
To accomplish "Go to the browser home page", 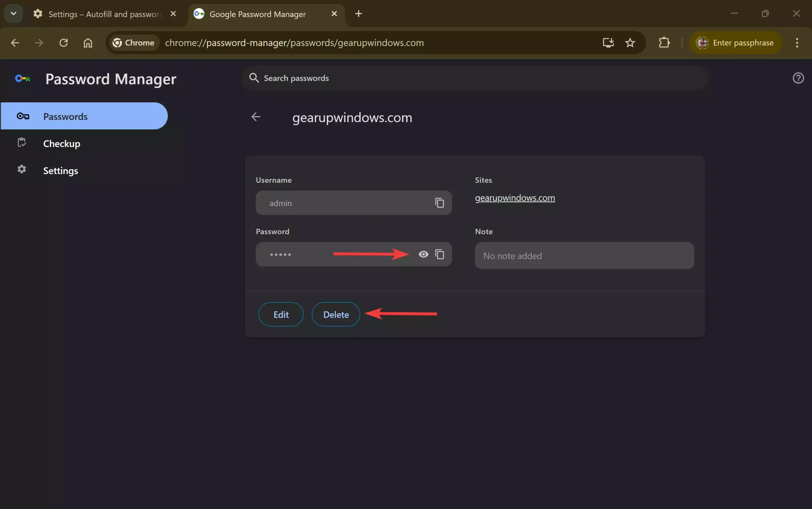I will tap(88, 43).
